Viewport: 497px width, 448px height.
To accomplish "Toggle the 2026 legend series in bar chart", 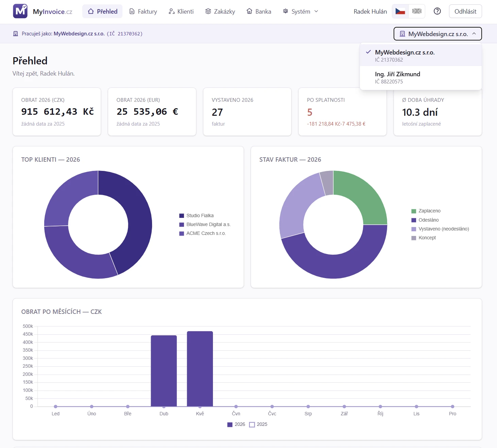I will click(236, 425).
